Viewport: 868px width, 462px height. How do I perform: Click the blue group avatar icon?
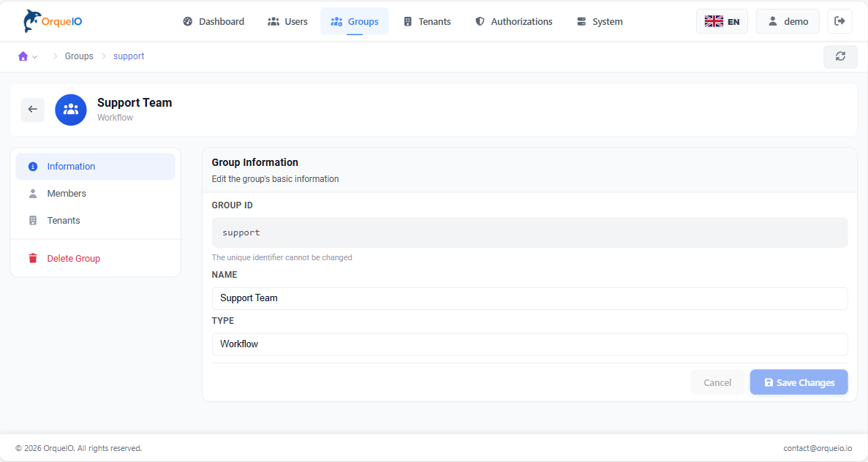coord(71,109)
